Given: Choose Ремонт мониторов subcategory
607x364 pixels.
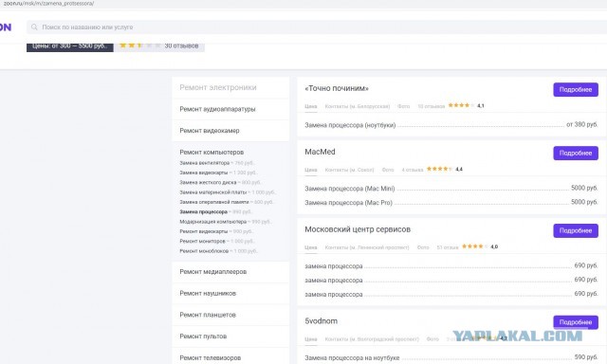Looking at the screenshot, I should click(x=202, y=241).
